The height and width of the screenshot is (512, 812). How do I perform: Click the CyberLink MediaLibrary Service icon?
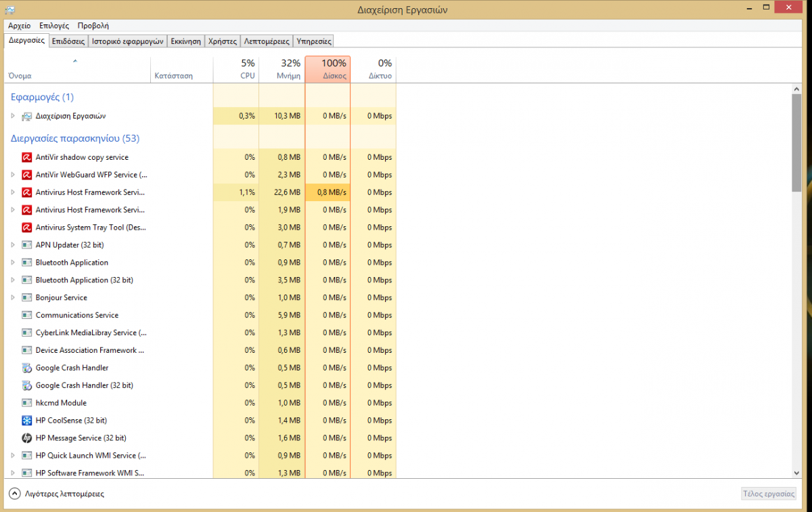tap(27, 333)
